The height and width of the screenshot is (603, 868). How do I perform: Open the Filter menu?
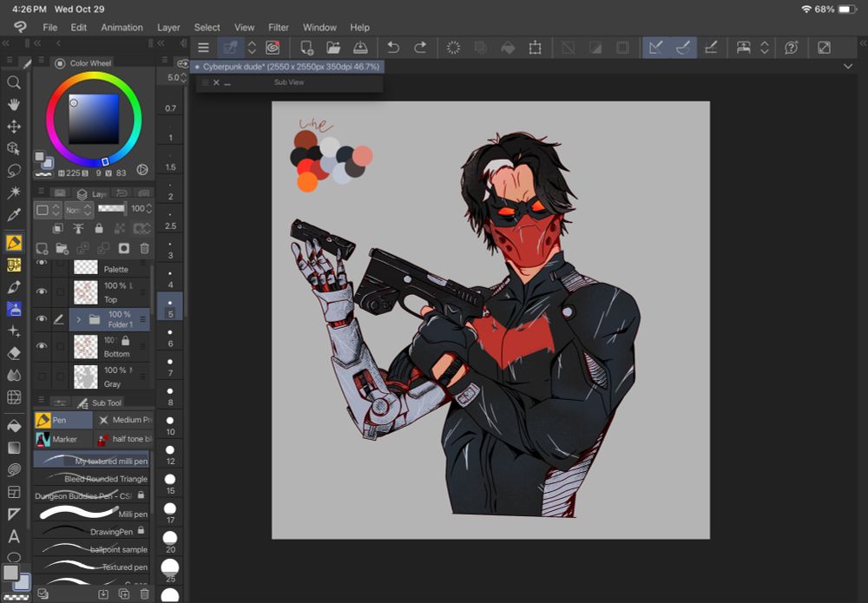pos(279,28)
